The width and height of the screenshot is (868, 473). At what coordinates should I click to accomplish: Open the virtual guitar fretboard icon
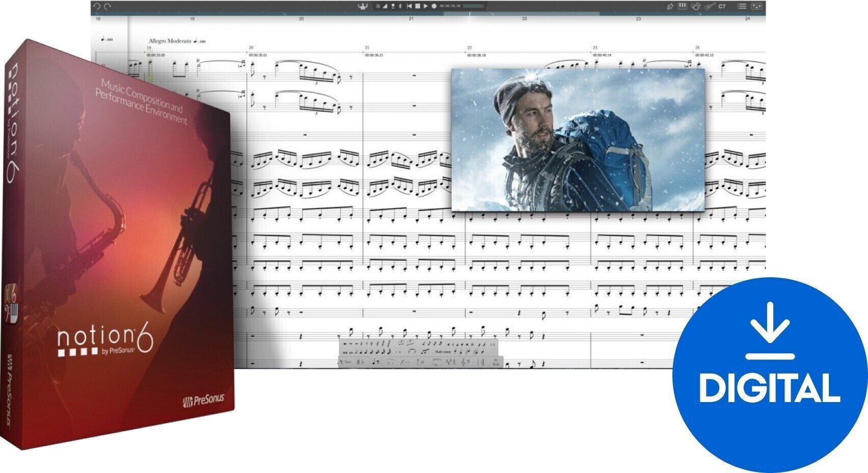click(x=710, y=6)
